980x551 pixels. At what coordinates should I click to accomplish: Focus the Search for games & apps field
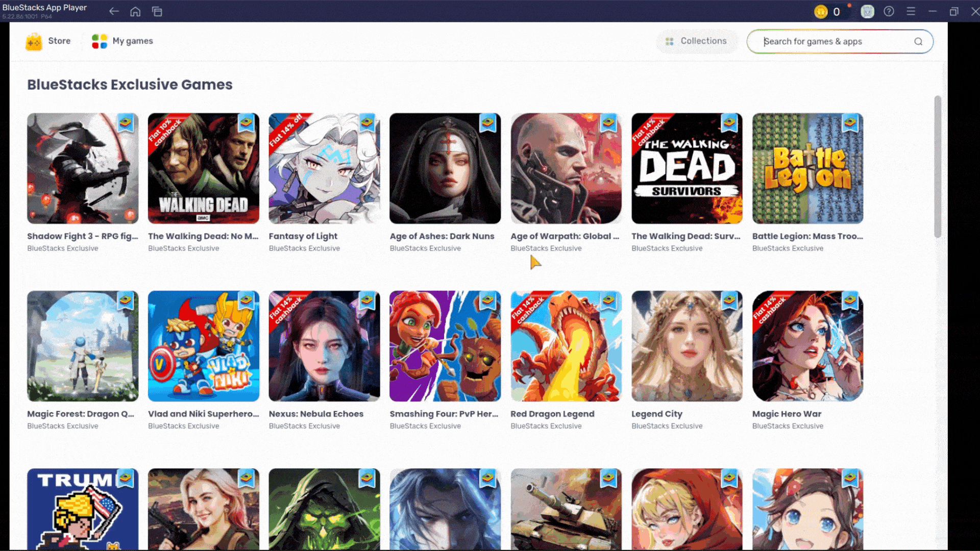(840, 41)
